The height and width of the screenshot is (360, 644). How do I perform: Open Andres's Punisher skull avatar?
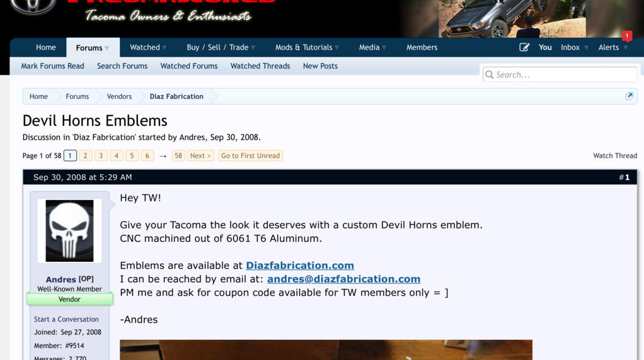(69, 231)
